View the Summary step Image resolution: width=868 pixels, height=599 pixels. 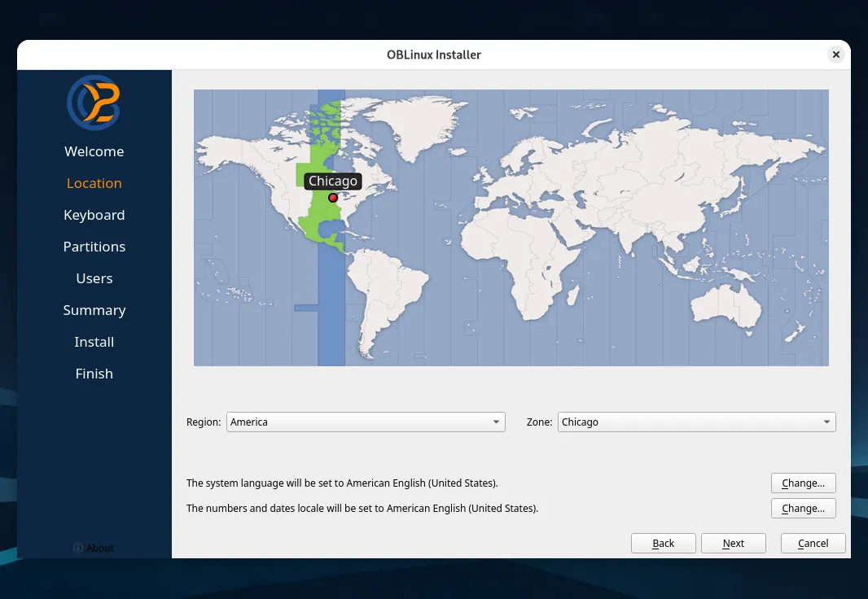[94, 310]
